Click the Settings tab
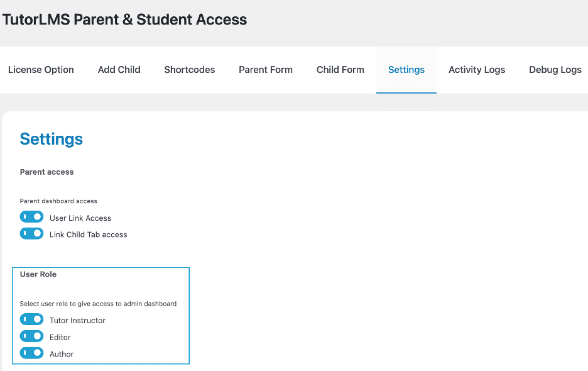Image resolution: width=588 pixels, height=371 pixels. point(406,70)
